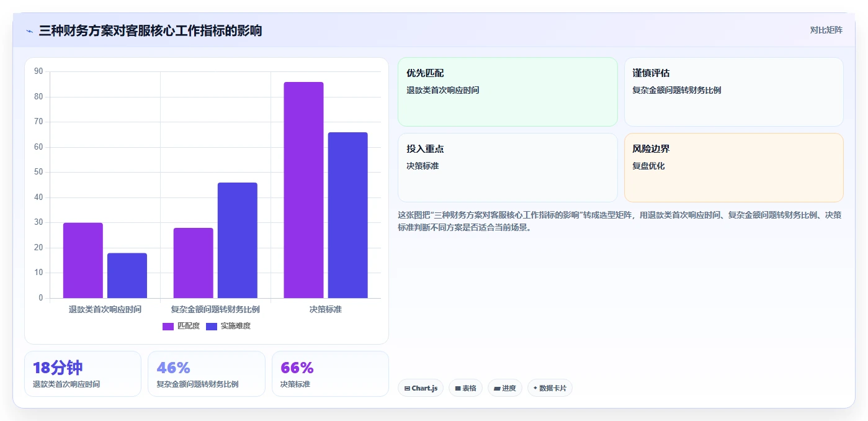
Task: Click the 数据卡片 sparkle icon
Action: click(x=535, y=388)
